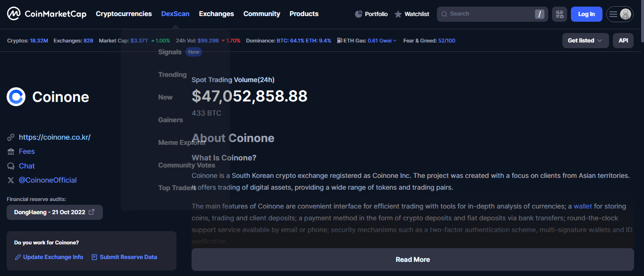Expand the Get listed dropdown
The image size is (644, 276).
(585, 41)
